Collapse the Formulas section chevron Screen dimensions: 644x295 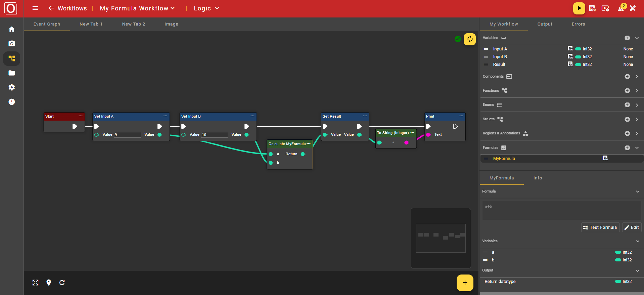pyautogui.click(x=637, y=148)
